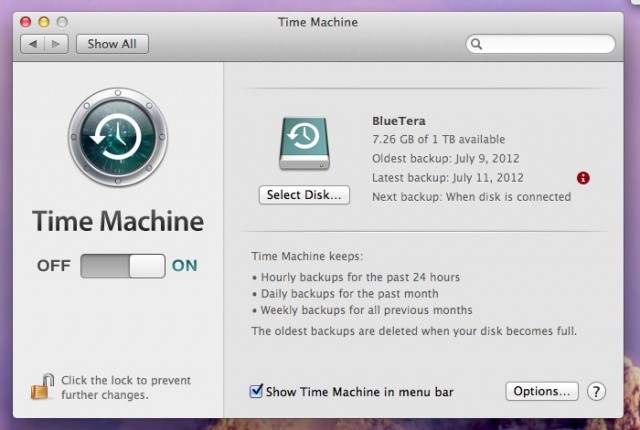Click the magnifying glass in search box
The image size is (640, 430).
point(477,44)
